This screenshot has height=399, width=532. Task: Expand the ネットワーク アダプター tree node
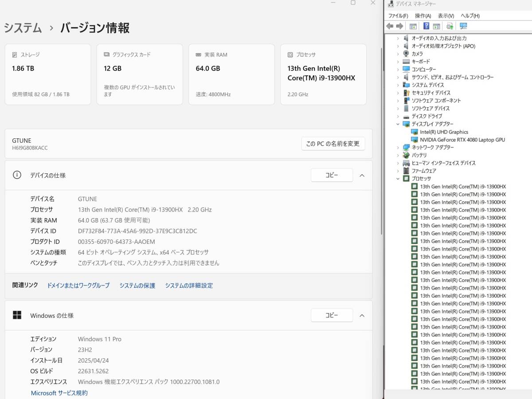click(x=398, y=148)
